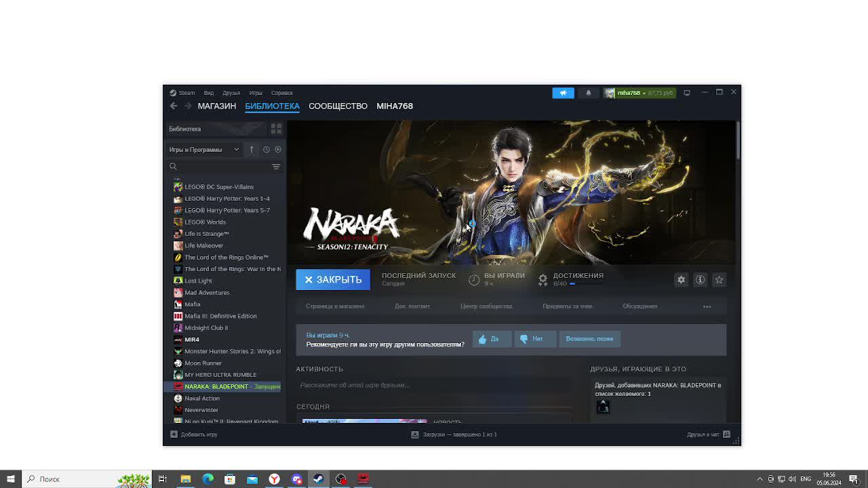This screenshot has width=868, height=488.
Task: Open the Friends and Chat icon
Action: (x=726, y=434)
